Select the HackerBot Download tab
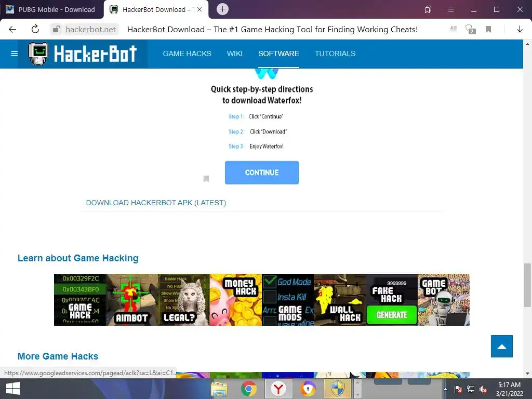Image resolution: width=532 pixels, height=399 pixels. 156,9
